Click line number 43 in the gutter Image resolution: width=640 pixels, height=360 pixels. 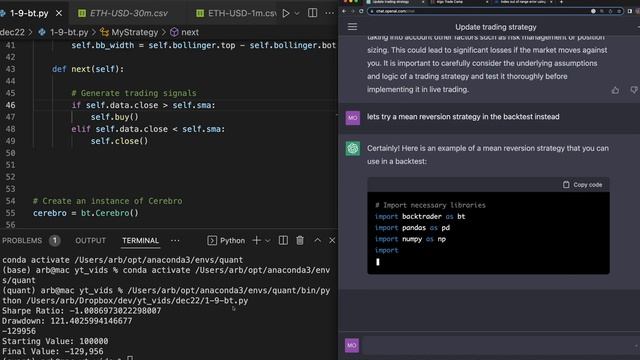(11, 69)
